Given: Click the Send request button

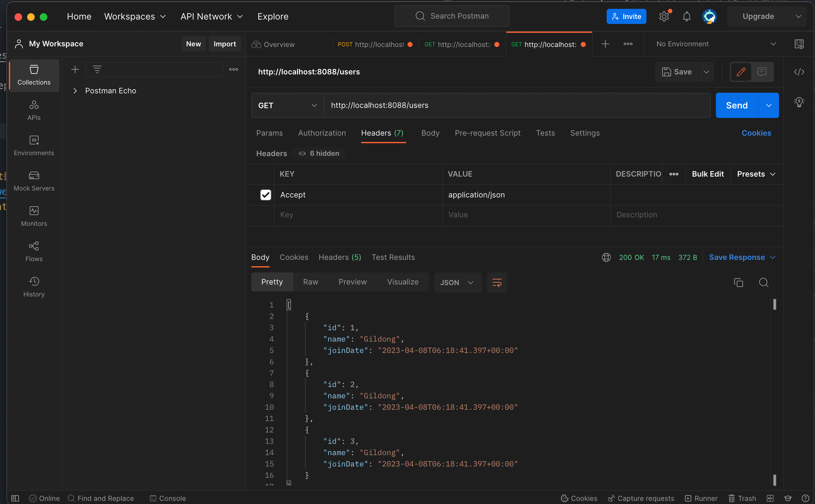Looking at the screenshot, I should pos(737,105).
